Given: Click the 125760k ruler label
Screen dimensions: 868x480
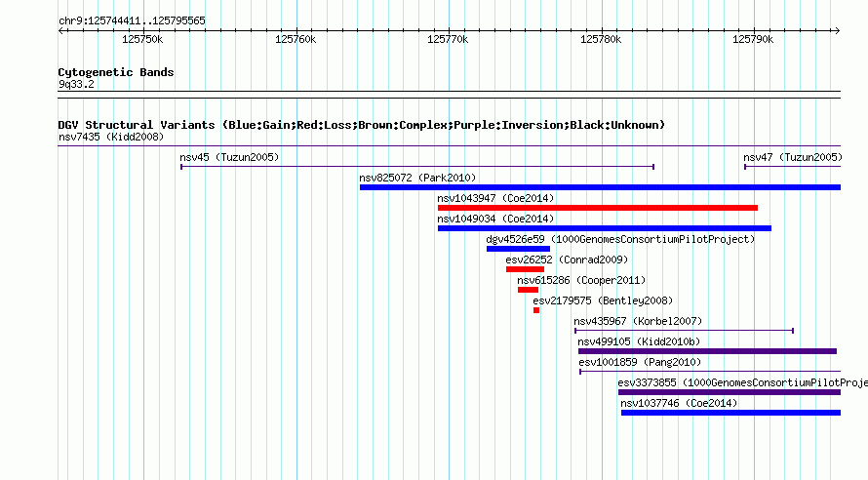Looking at the screenshot, I should tap(296, 39).
